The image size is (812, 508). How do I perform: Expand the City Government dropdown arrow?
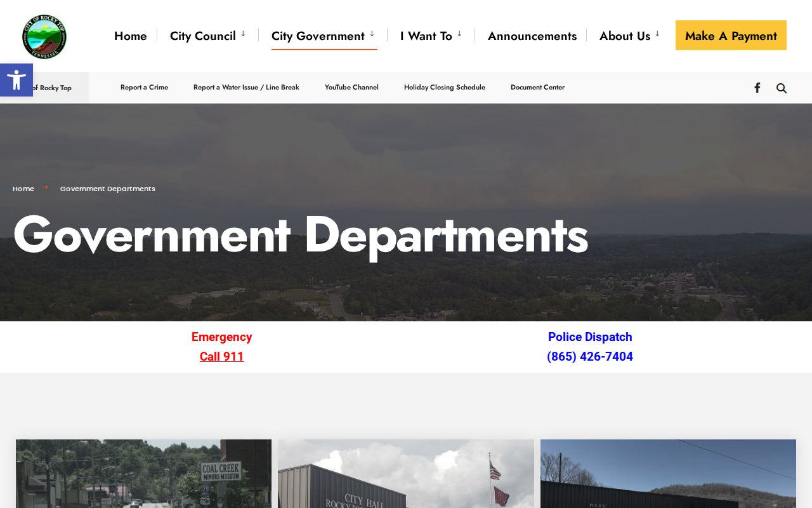372,34
